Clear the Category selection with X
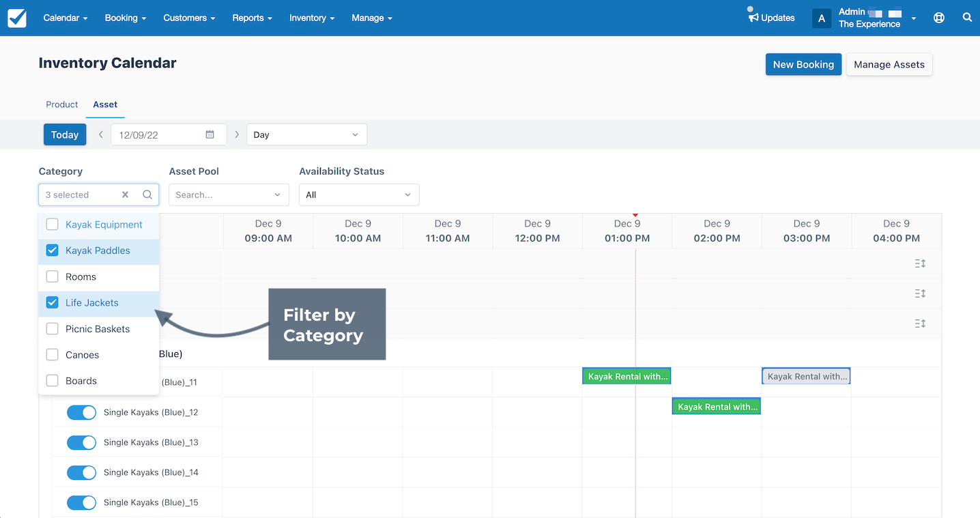This screenshot has width=980, height=518. click(x=125, y=195)
